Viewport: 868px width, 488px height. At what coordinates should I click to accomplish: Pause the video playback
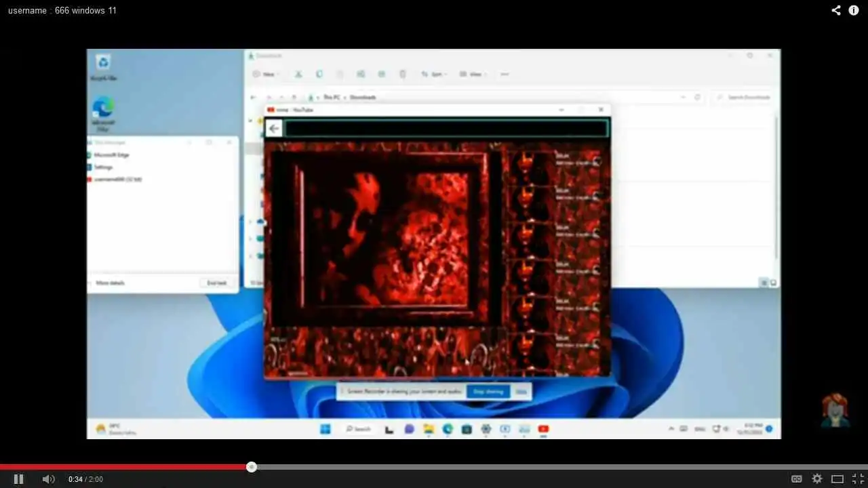(x=18, y=479)
